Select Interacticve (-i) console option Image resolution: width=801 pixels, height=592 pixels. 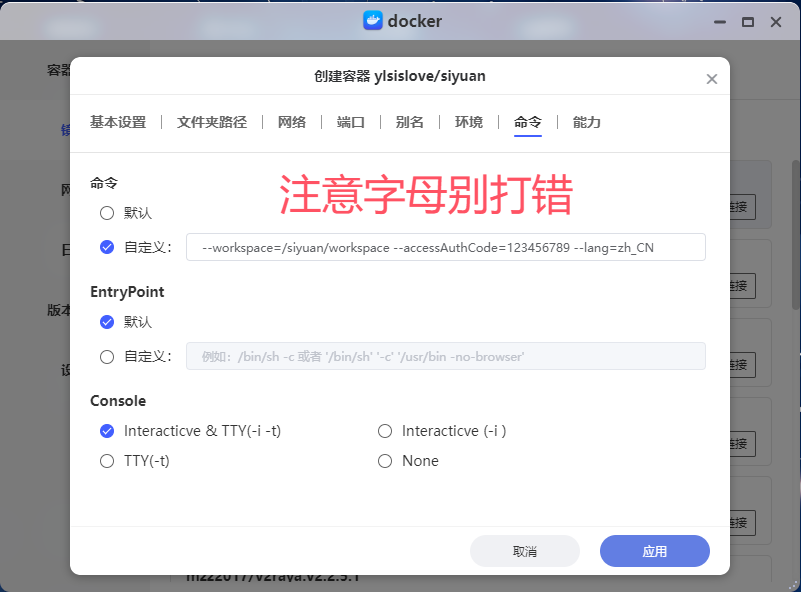coord(385,431)
